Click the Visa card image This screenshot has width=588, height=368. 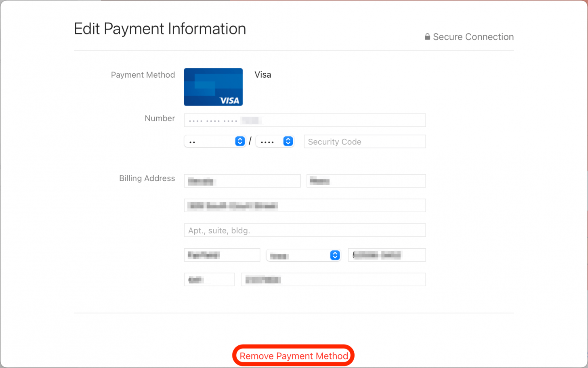click(213, 87)
